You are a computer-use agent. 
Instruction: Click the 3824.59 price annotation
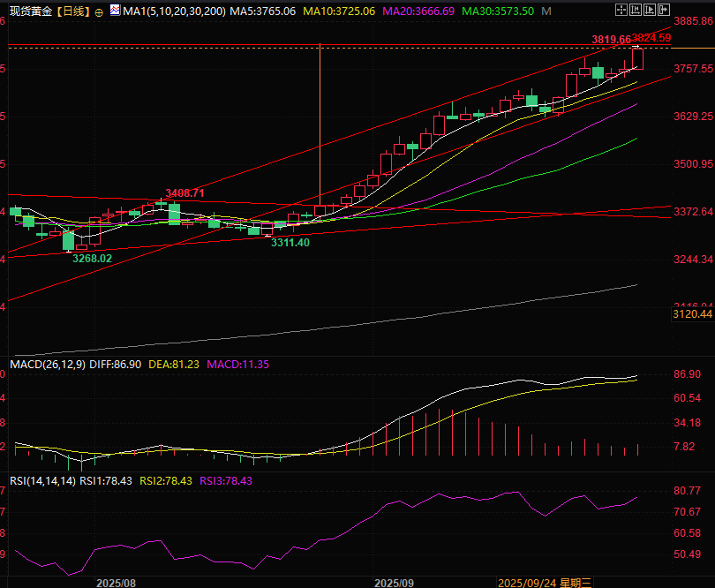651,38
